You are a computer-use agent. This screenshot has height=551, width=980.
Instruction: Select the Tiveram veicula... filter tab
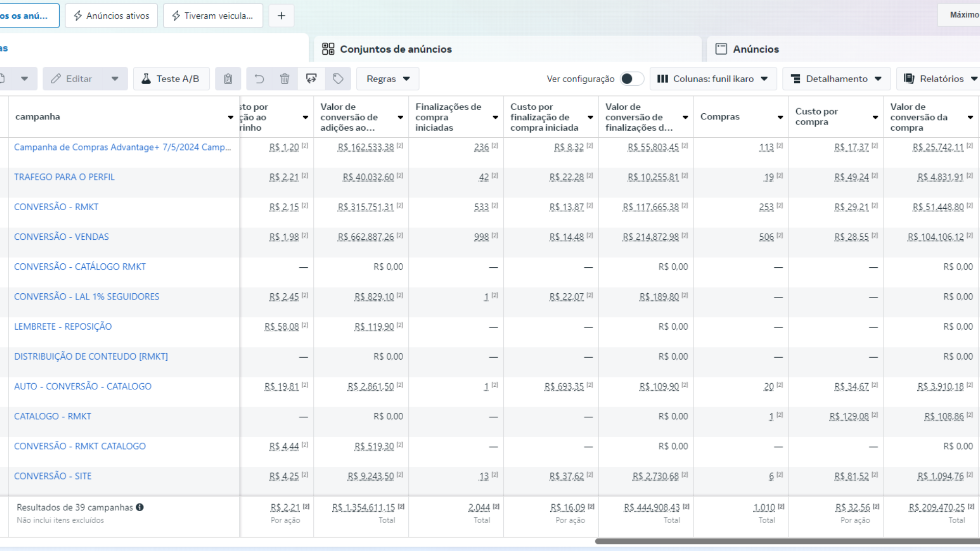pos(213,16)
